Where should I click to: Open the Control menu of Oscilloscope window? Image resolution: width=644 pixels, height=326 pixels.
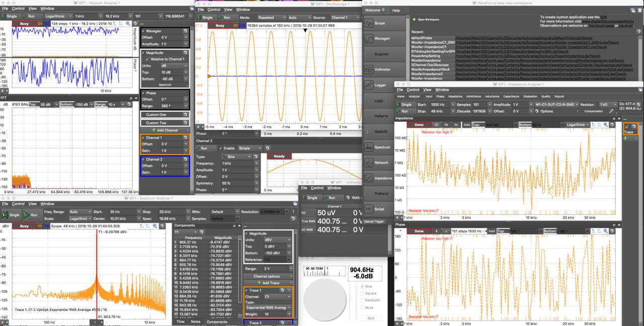pos(214,10)
